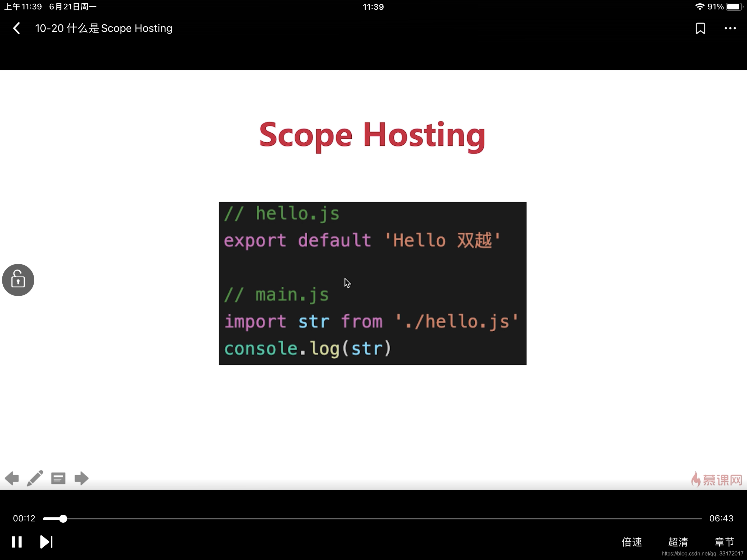
Task: Click the slide previous arrow icon
Action: click(x=12, y=478)
